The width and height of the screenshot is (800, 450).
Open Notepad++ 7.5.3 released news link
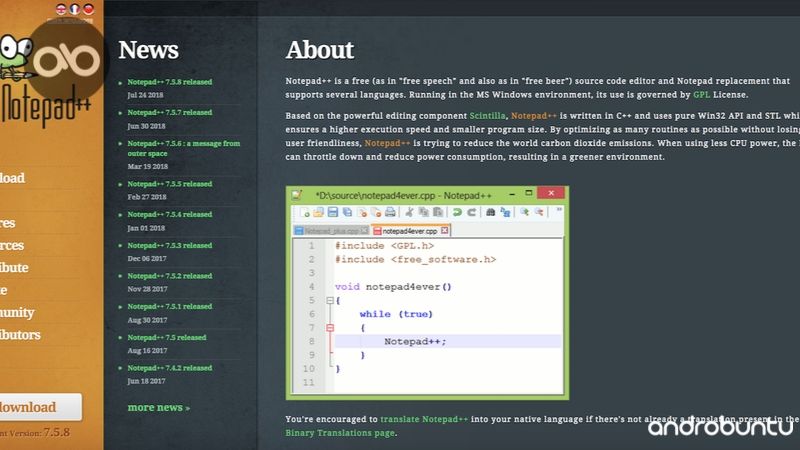coord(169,245)
